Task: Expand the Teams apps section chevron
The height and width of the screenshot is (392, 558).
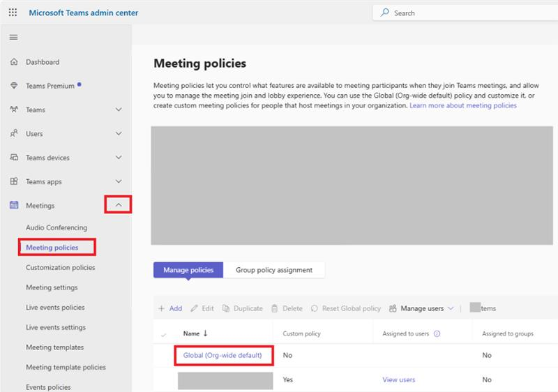Action: click(x=119, y=181)
